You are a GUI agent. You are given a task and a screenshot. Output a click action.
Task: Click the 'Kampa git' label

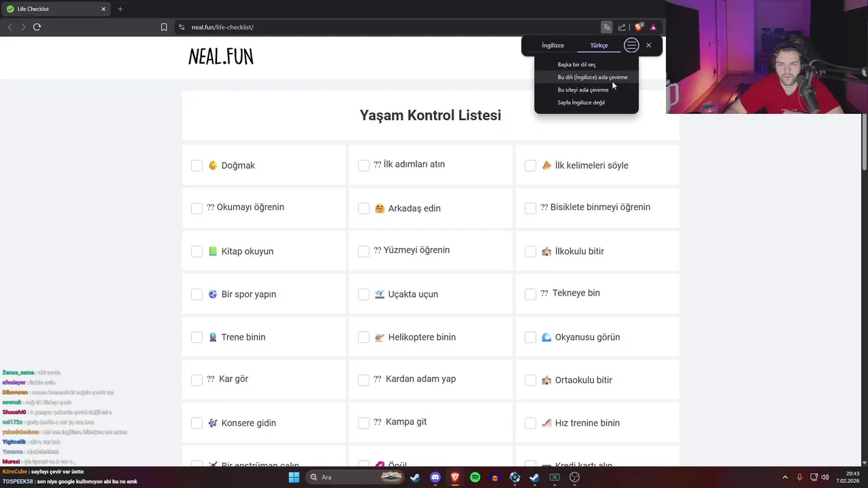point(406,422)
